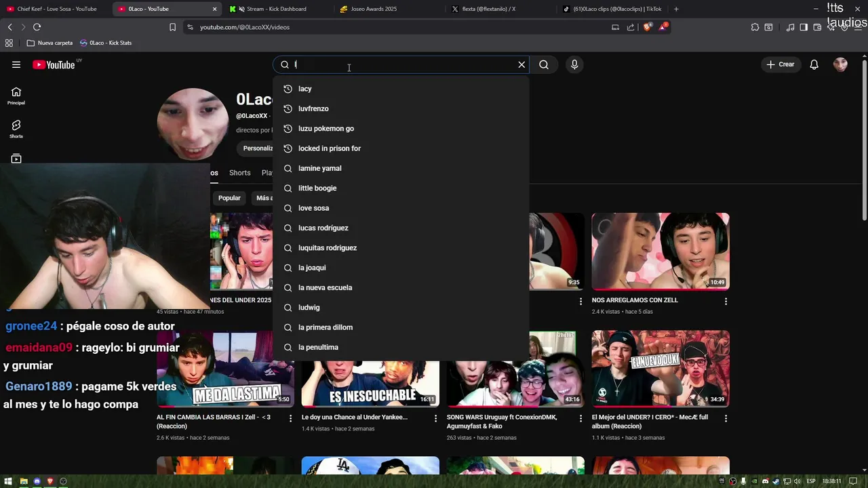Choose the 'love sosa' suggestion
The width and height of the screenshot is (868, 488).
click(401, 208)
